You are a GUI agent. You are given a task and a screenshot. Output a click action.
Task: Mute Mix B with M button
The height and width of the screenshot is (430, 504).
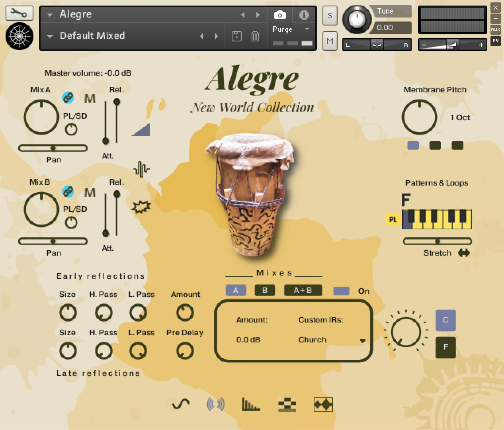90,193
